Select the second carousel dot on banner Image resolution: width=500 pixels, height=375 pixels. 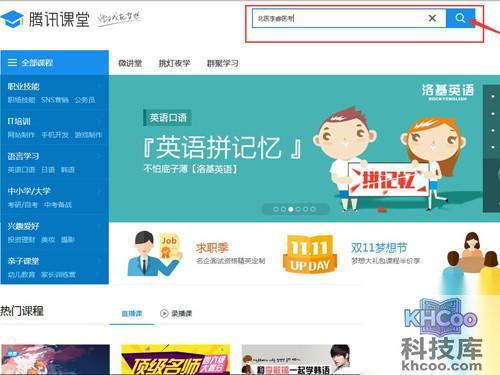(283, 209)
